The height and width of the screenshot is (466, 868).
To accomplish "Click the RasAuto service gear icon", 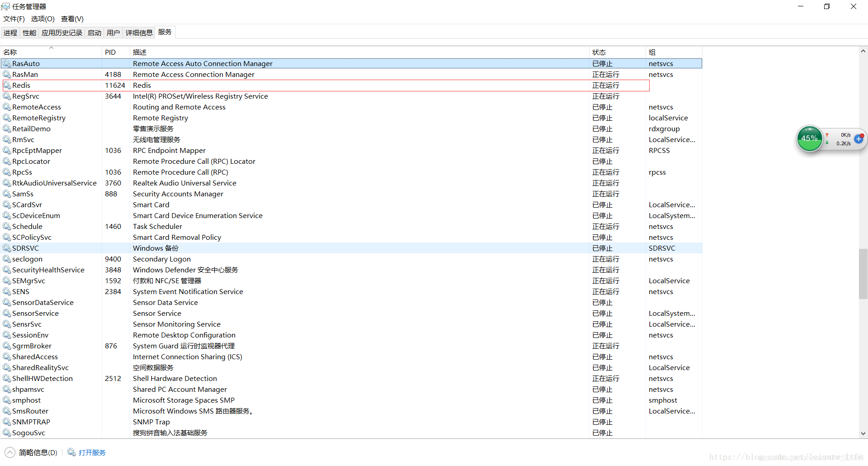I will pyautogui.click(x=7, y=64).
